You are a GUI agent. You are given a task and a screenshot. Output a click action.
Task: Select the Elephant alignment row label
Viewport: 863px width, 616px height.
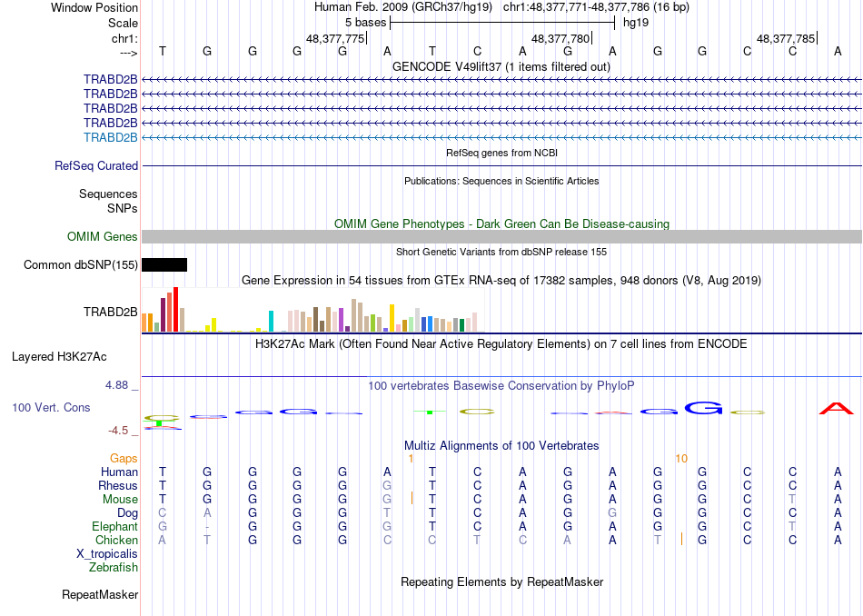tap(114, 526)
